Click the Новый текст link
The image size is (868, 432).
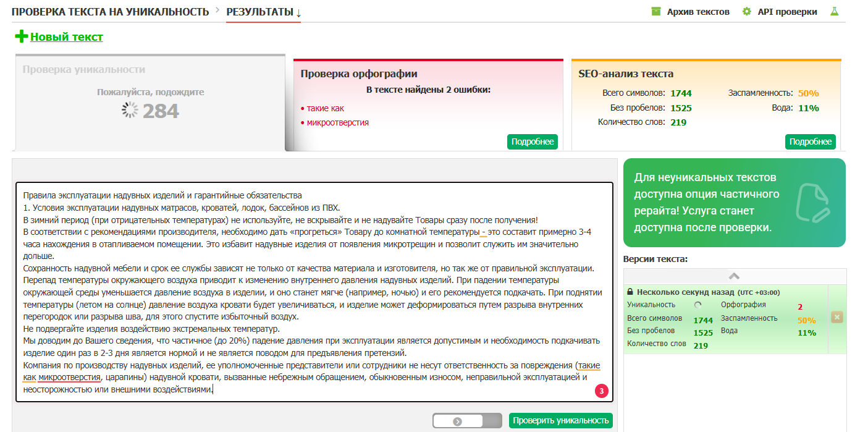pyautogui.click(x=67, y=37)
